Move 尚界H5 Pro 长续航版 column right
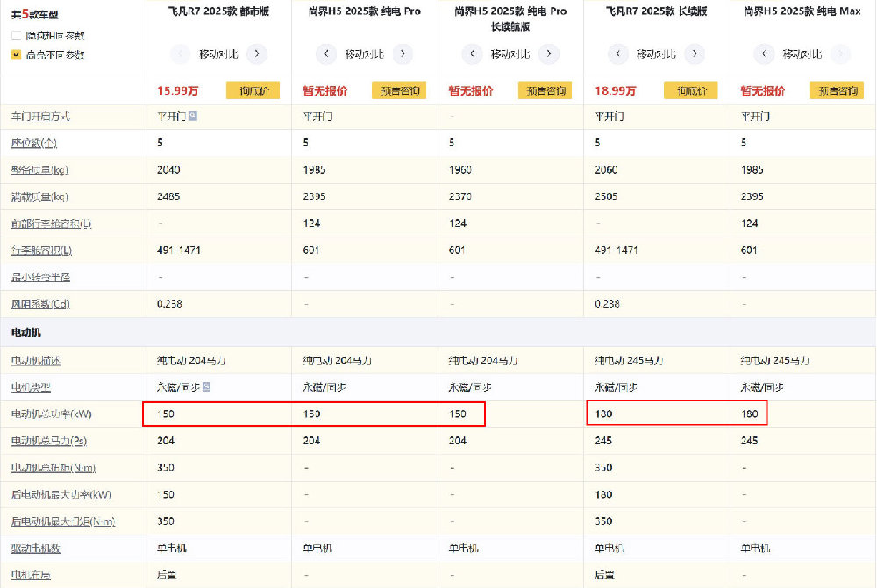This screenshot has width=877, height=588. [x=548, y=53]
